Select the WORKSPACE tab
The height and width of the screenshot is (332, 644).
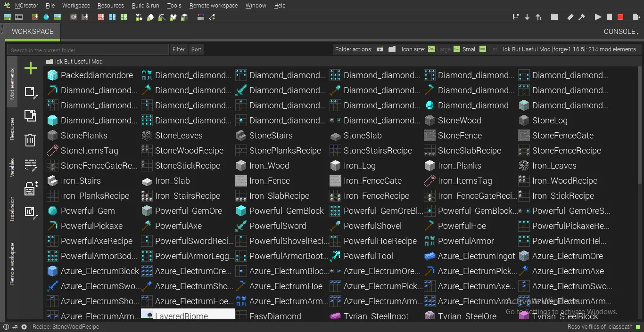tap(33, 32)
